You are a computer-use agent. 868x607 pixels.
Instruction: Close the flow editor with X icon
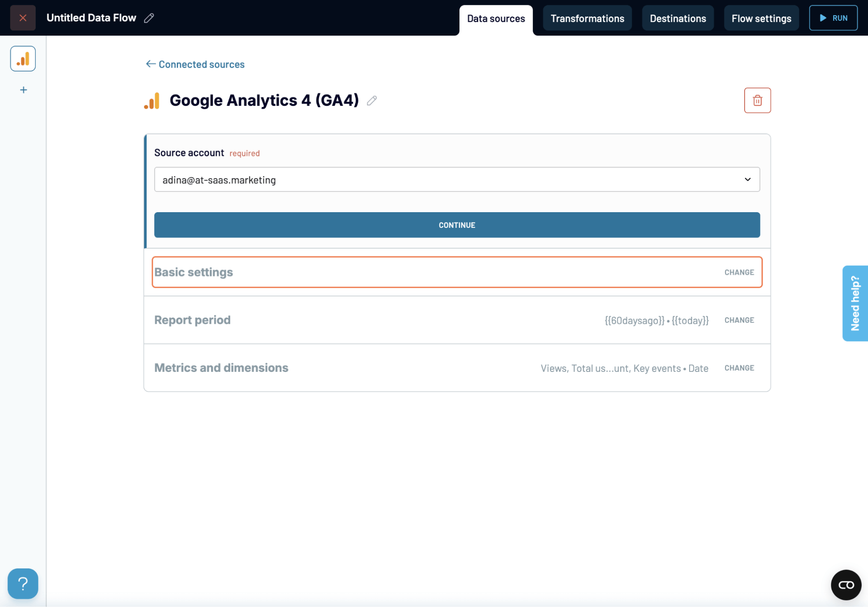point(23,18)
